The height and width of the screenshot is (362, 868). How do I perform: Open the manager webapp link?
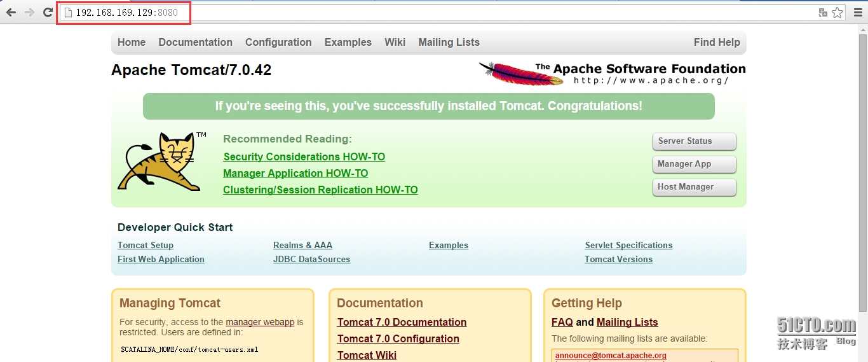pos(260,322)
